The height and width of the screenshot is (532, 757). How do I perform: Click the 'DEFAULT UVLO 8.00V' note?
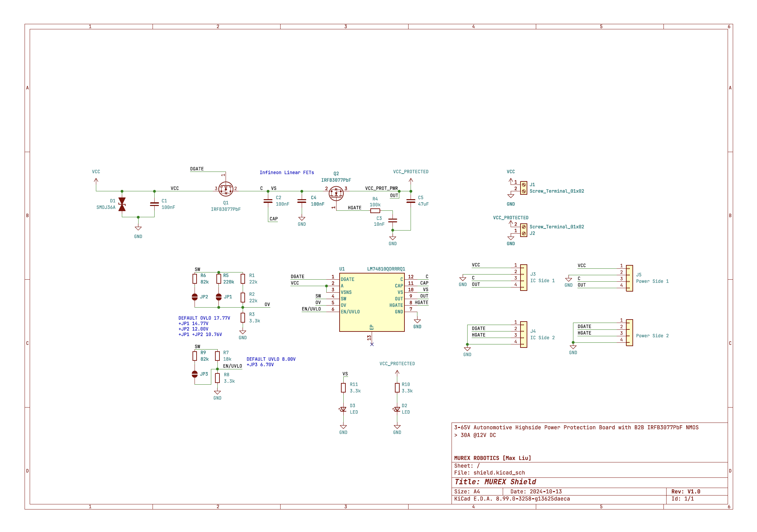click(x=271, y=359)
